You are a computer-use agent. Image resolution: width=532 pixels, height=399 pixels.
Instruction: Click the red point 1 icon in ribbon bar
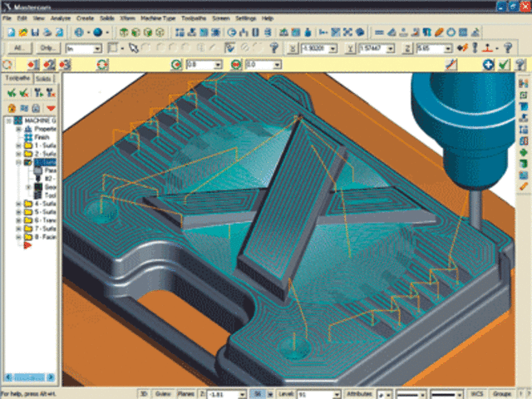pos(33,65)
